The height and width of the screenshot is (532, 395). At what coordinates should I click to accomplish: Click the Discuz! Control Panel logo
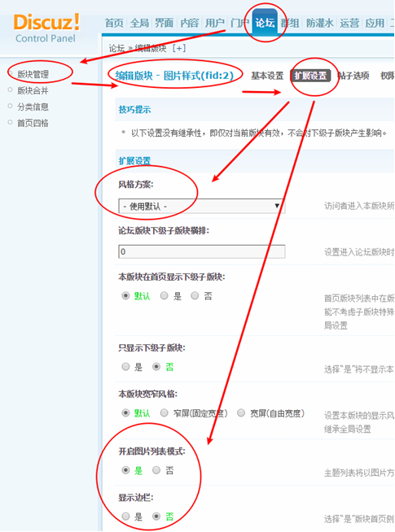click(x=46, y=28)
